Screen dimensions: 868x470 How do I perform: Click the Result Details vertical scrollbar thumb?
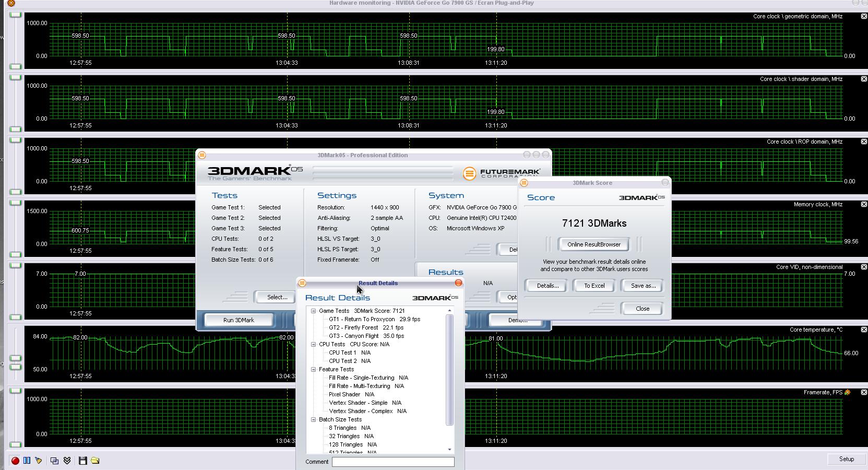pos(449,370)
